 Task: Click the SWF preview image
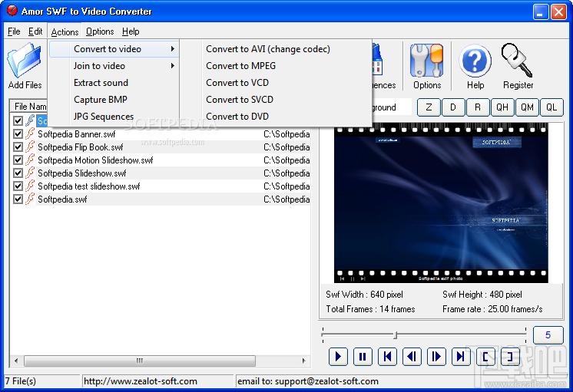[x=441, y=204]
